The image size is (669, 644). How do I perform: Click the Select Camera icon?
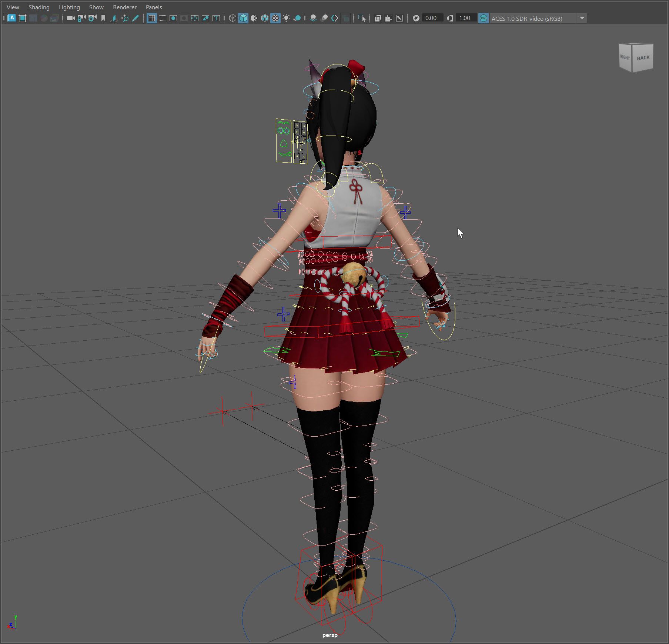tap(71, 18)
